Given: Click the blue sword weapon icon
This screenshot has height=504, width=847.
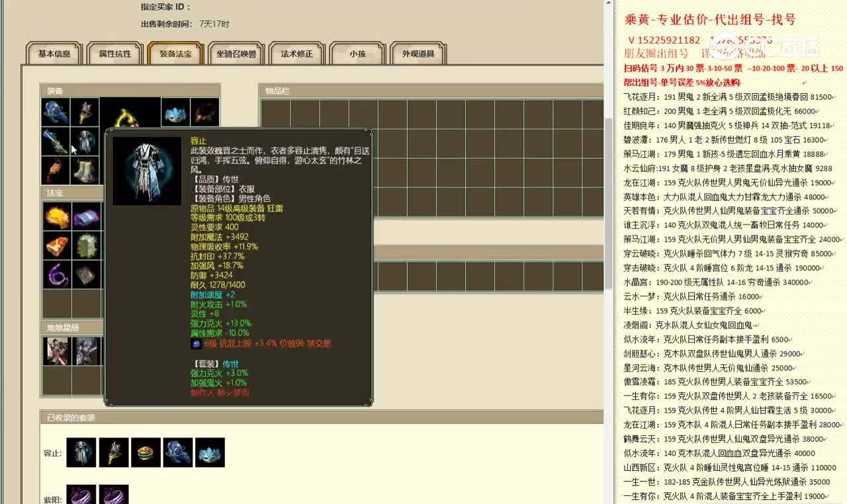Looking at the screenshot, I should [x=56, y=141].
